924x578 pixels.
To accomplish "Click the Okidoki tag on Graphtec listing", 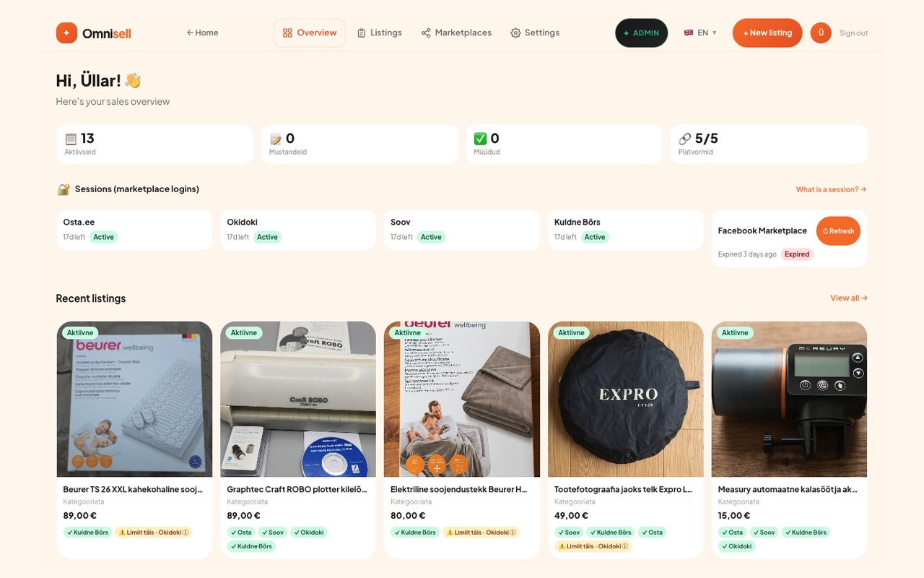I will [x=309, y=532].
